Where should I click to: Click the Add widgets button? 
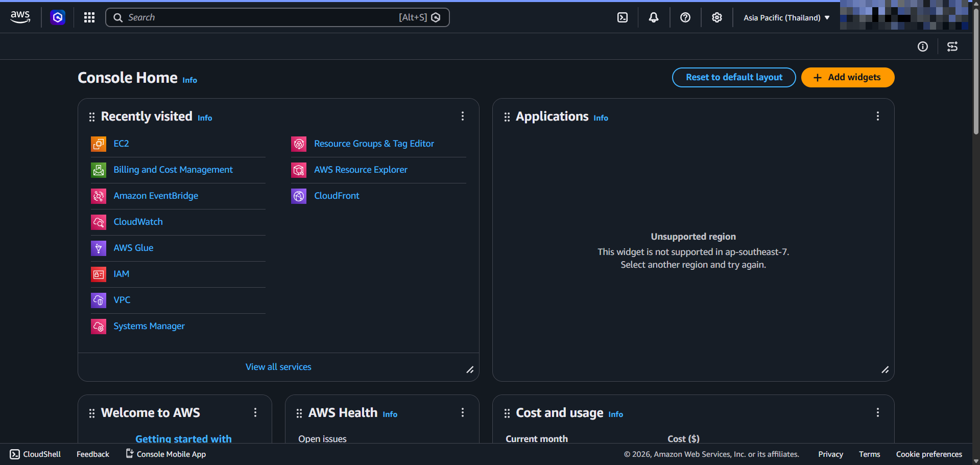pos(848,77)
